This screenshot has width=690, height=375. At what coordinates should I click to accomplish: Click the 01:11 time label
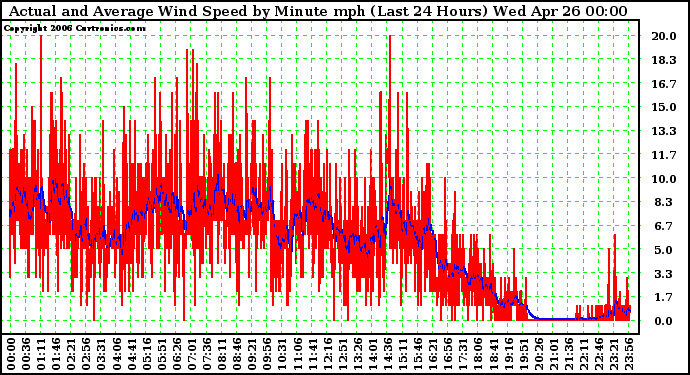[41, 354]
